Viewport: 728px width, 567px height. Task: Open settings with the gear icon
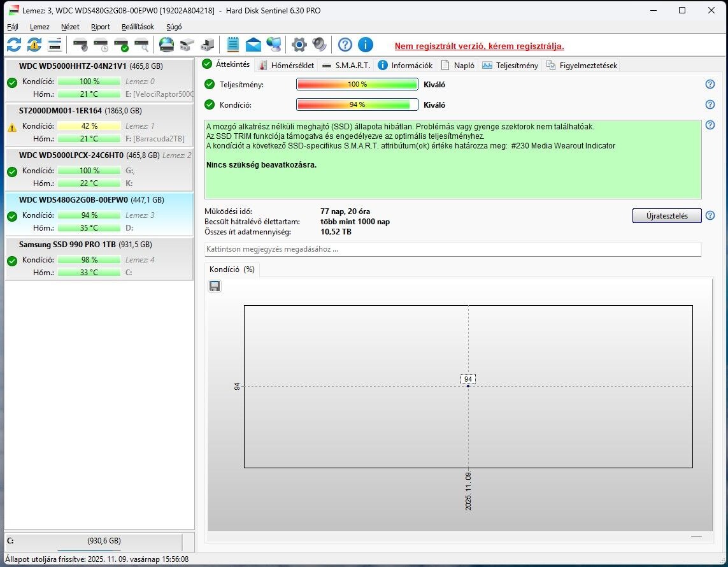(x=299, y=45)
